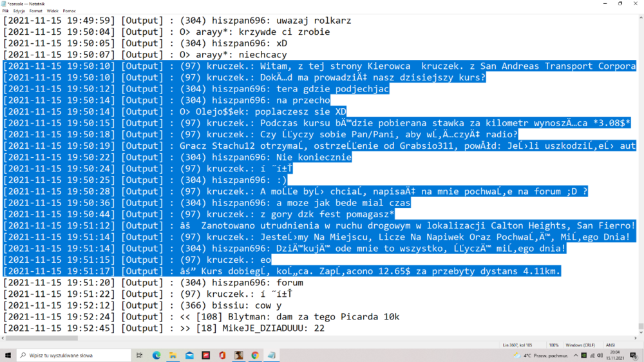Screen dimensions: 644x362
Task: Click the Windows Start button
Action: pyautogui.click(x=8, y=356)
